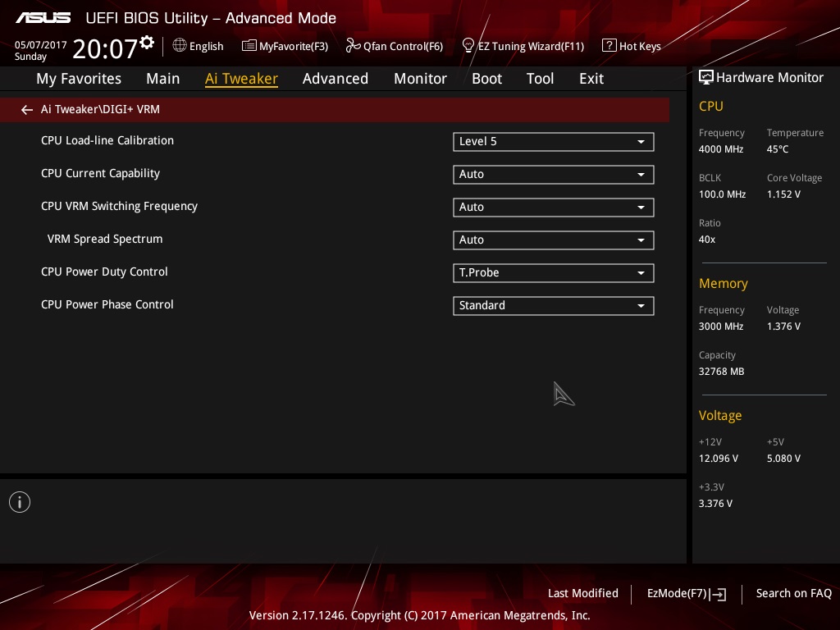This screenshot has width=840, height=630.
Task: Select CPU Power Duty Control label
Action: click(104, 272)
